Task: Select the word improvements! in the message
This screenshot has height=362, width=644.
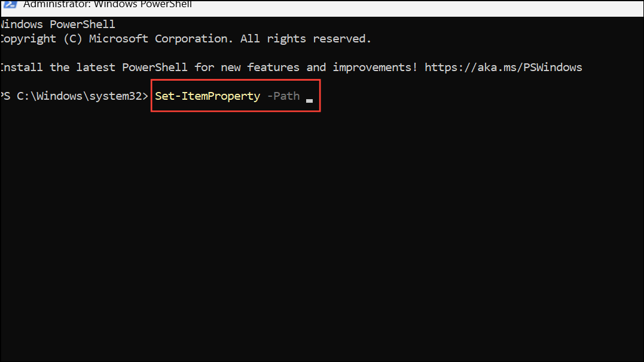Action: pos(375,68)
